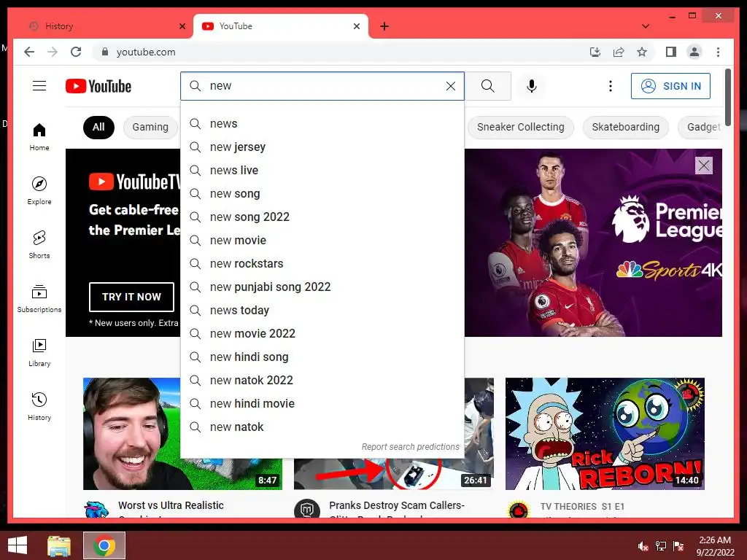Open the tab search chevron

coord(646,26)
